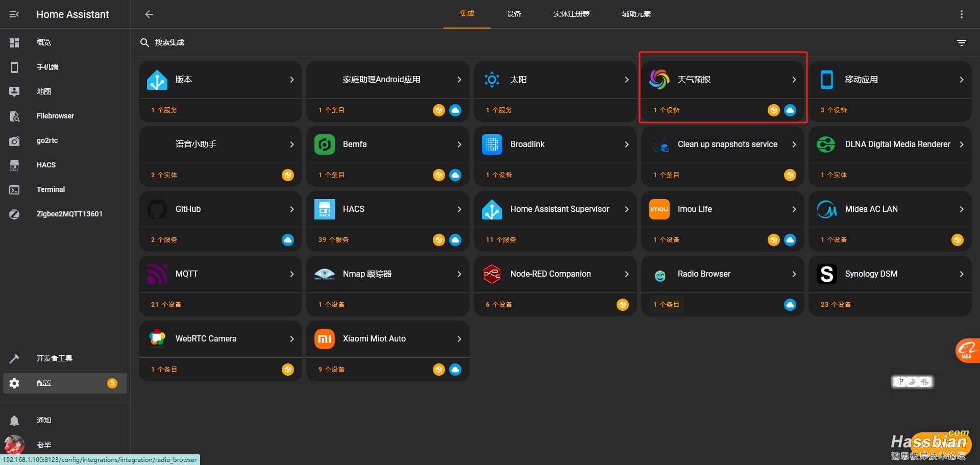Expand Radio Browser chevron
The width and height of the screenshot is (980, 465).
(x=794, y=274)
